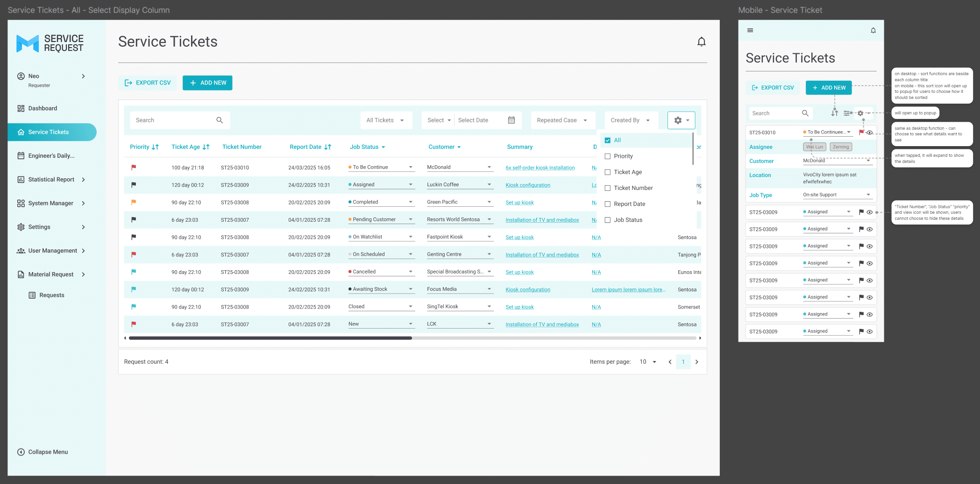Viewport: 980px width, 484px height.
Task: Open the Repeated Case filter dropdown
Action: pyautogui.click(x=562, y=120)
